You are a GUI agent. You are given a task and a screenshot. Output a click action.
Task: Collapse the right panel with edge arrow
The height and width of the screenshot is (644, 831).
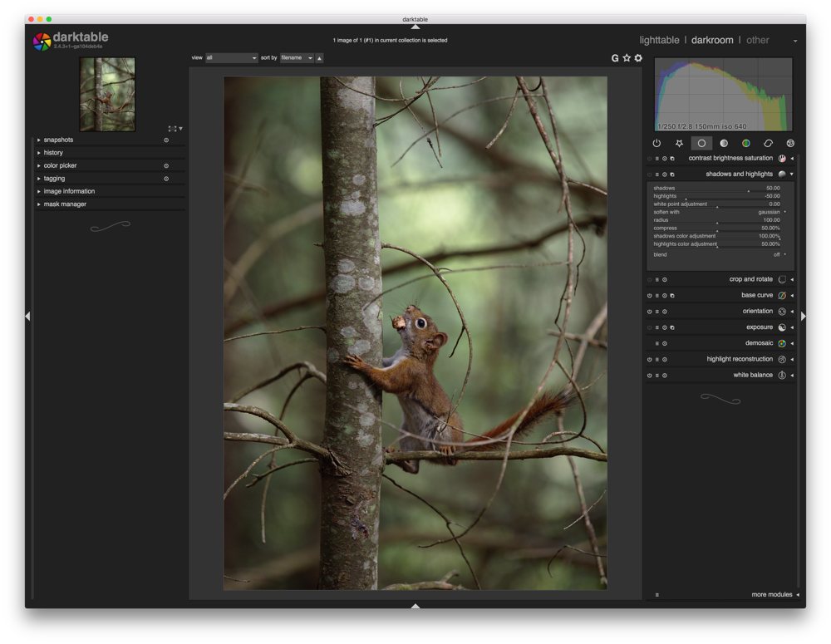(804, 317)
